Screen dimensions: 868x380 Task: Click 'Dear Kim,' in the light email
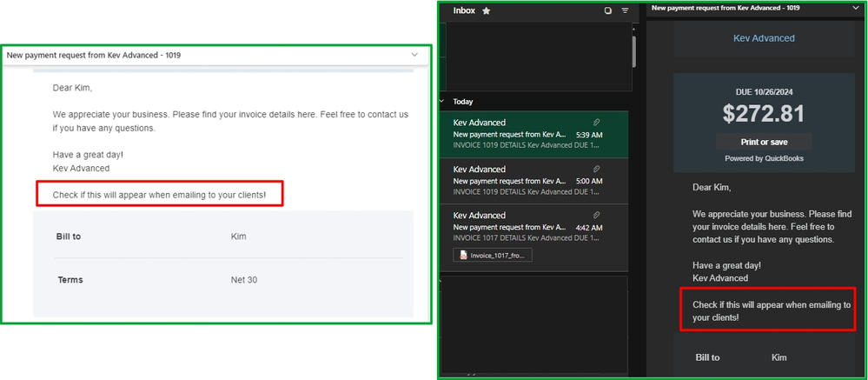point(72,88)
